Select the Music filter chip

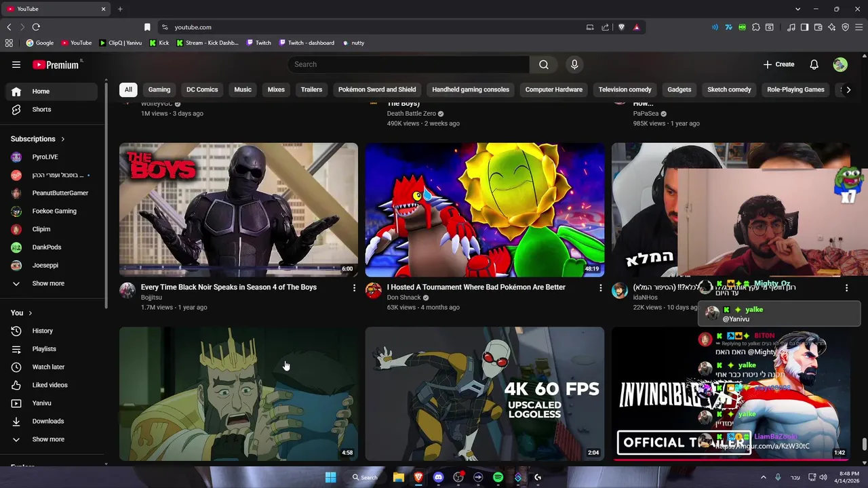click(243, 89)
